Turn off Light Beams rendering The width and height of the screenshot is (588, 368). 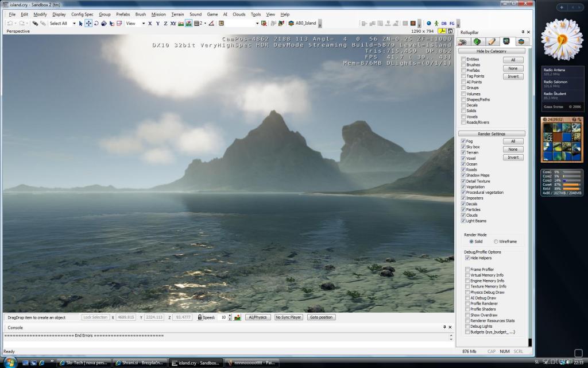tap(463, 221)
